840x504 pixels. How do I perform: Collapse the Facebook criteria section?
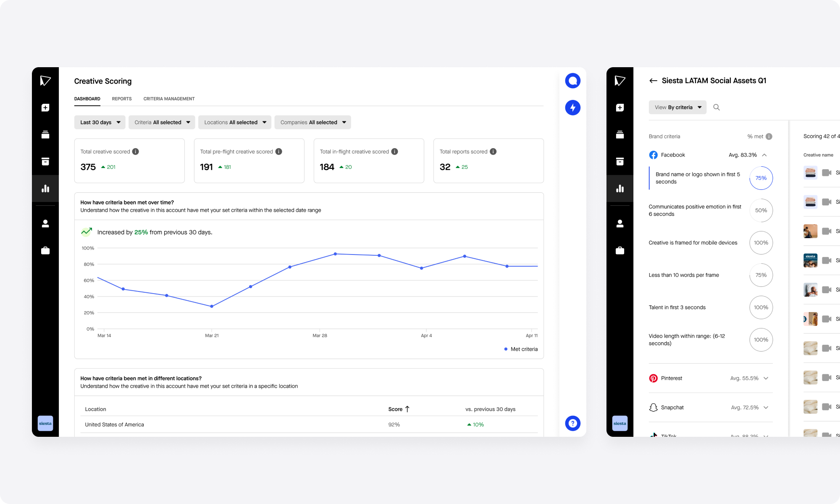pyautogui.click(x=764, y=155)
